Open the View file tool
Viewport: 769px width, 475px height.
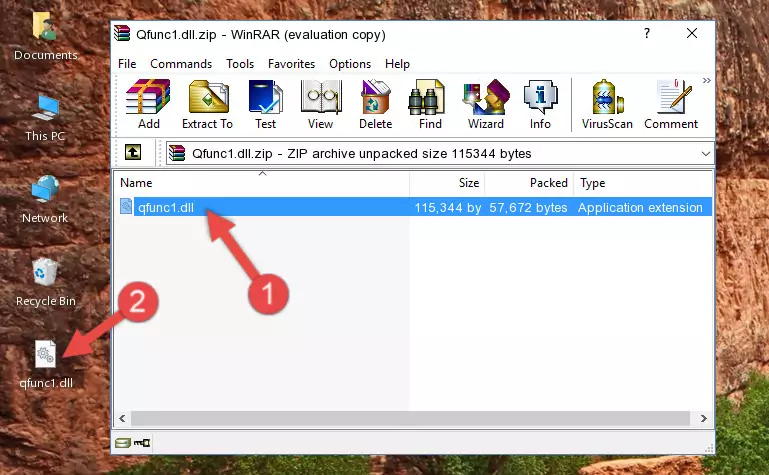(x=321, y=104)
